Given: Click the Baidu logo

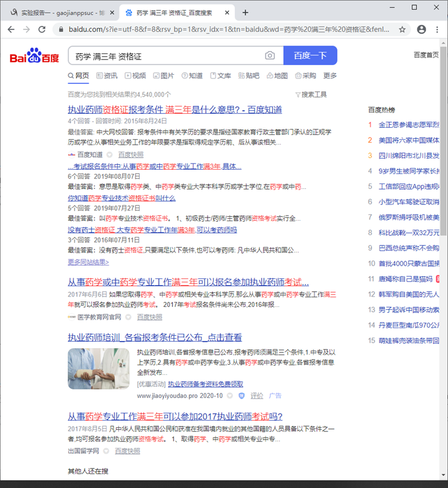Looking at the screenshot, I should (x=34, y=55).
